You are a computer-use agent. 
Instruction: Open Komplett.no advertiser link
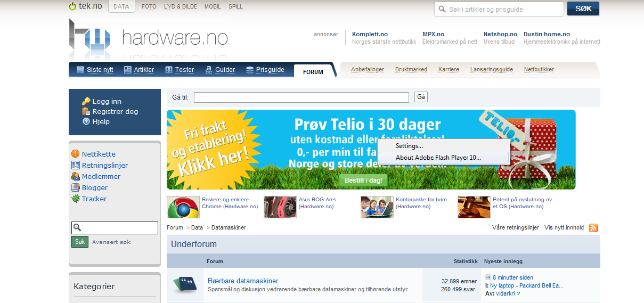370,34
